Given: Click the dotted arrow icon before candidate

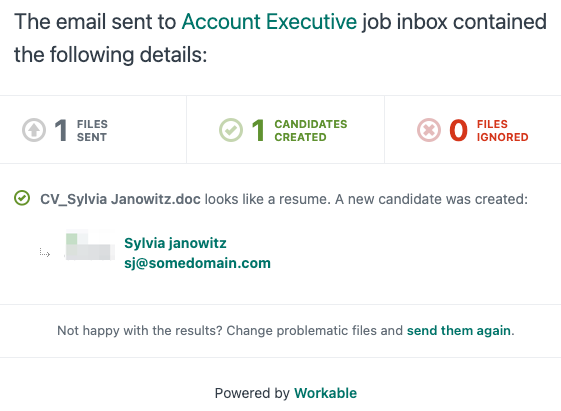Looking at the screenshot, I should (45, 253).
